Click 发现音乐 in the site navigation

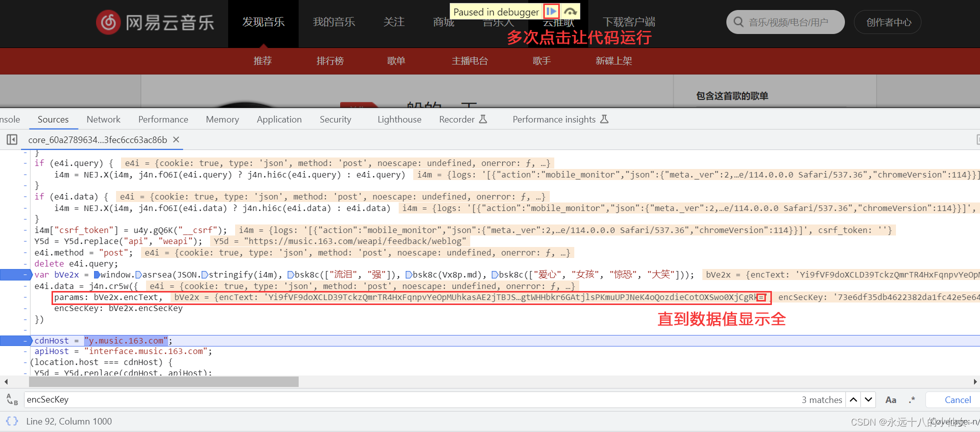pos(263,22)
